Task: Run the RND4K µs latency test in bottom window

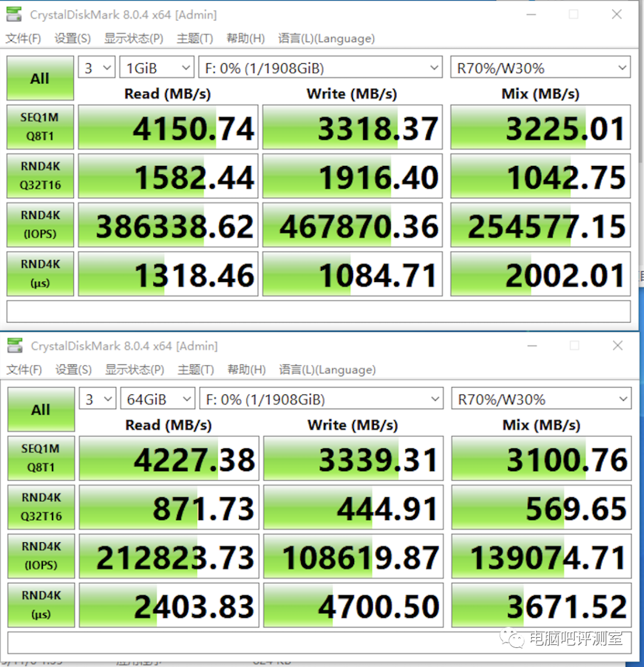Action: coord(41,605)
